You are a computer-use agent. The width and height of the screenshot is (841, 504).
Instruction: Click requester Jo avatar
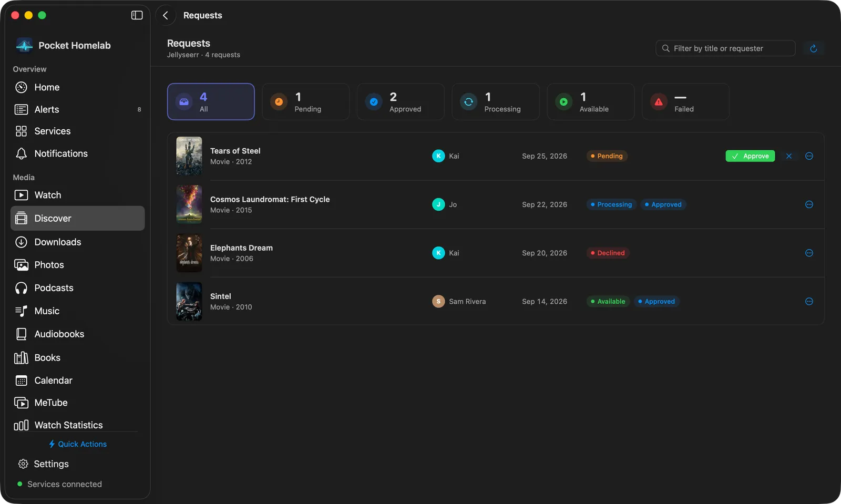click(x=438, y=204)
